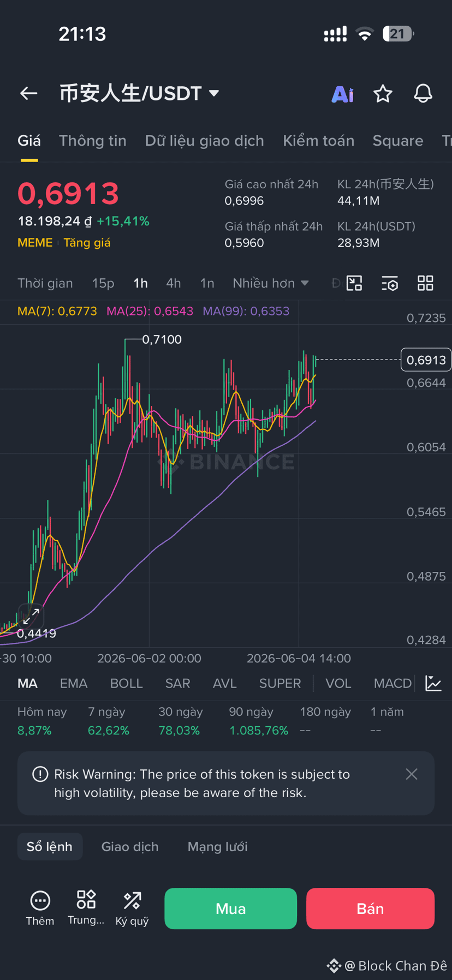Tap the risk warning info icon
The height and width of the screenshot is (980, 452).
(40, 774)
